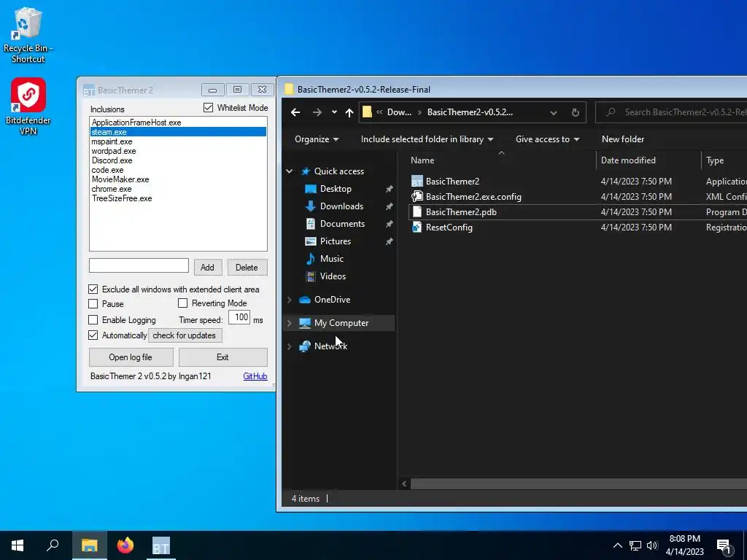Open the address bar history dropdown
Screen dimensions: 747x560
click(x=553, y=113)
